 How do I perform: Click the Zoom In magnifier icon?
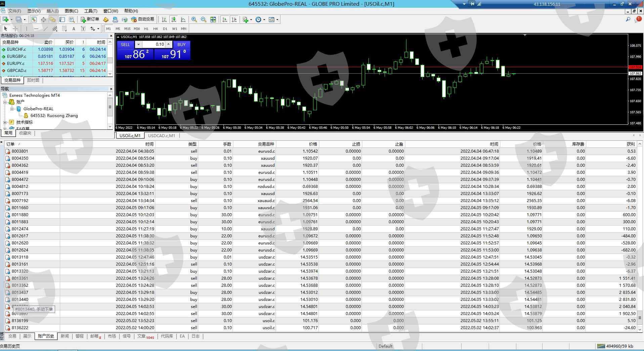point(194,19)
